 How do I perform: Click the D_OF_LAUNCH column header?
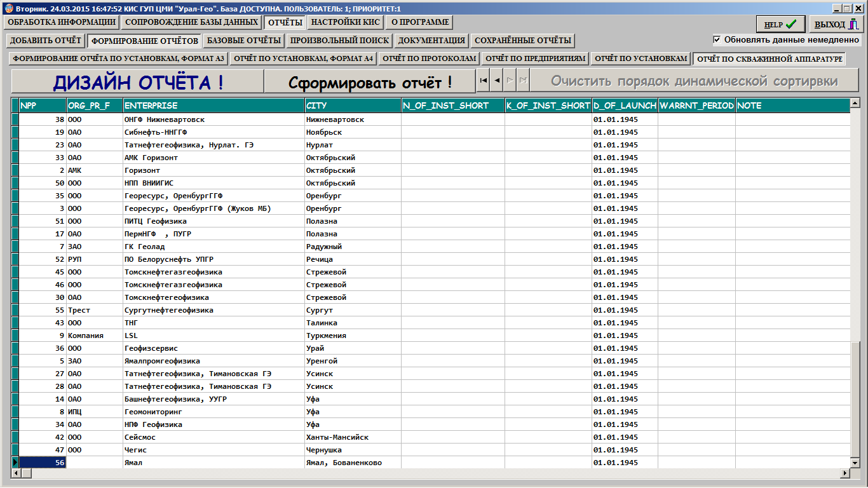pos(625,105)
